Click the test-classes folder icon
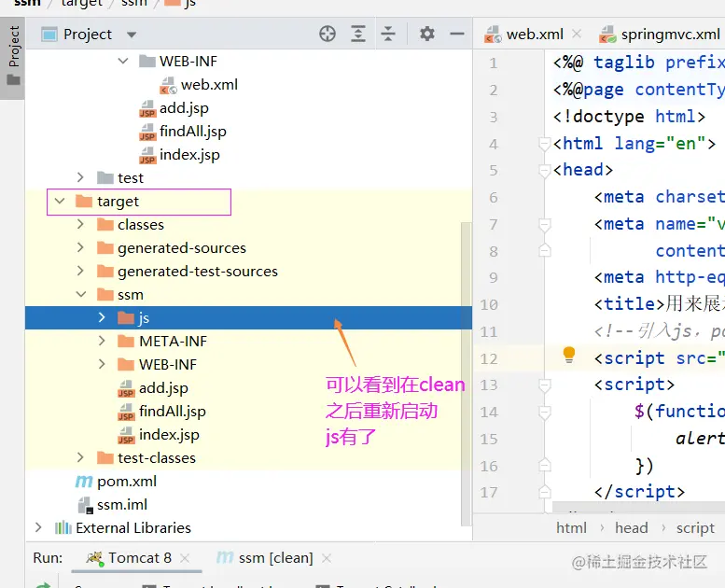The image size is (725, 588). pos(105,457)
